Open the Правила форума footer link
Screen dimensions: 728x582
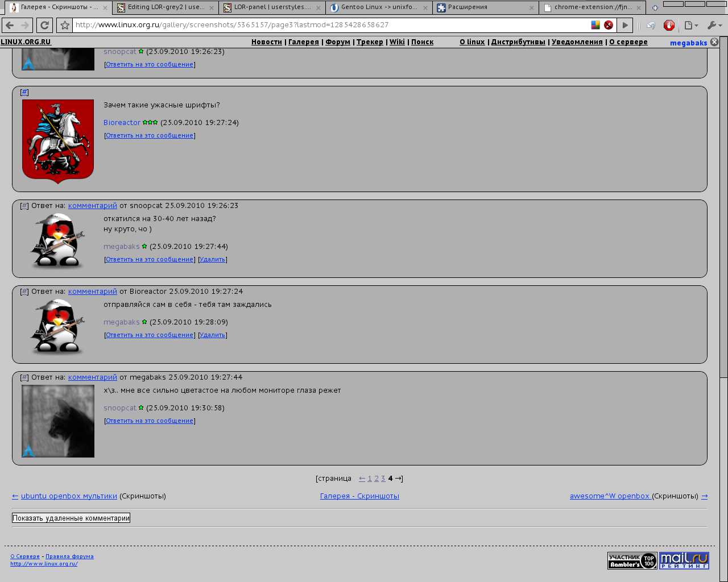click(69, 556)
